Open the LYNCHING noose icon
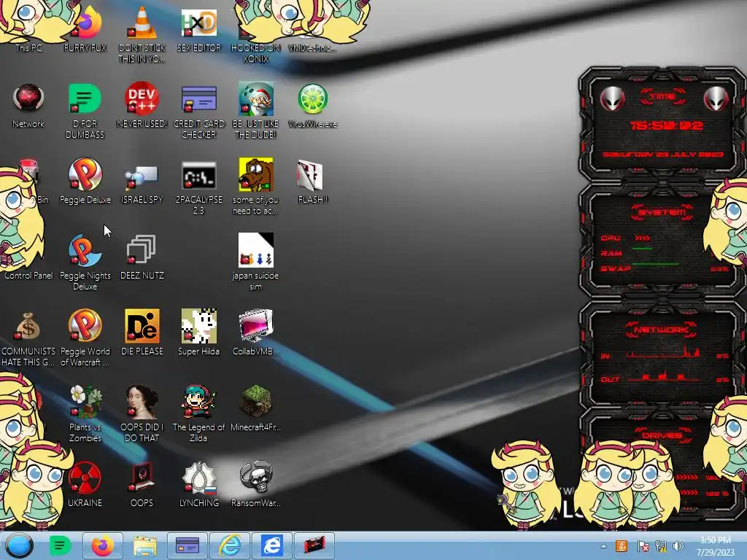 click(x=198, y=478)
